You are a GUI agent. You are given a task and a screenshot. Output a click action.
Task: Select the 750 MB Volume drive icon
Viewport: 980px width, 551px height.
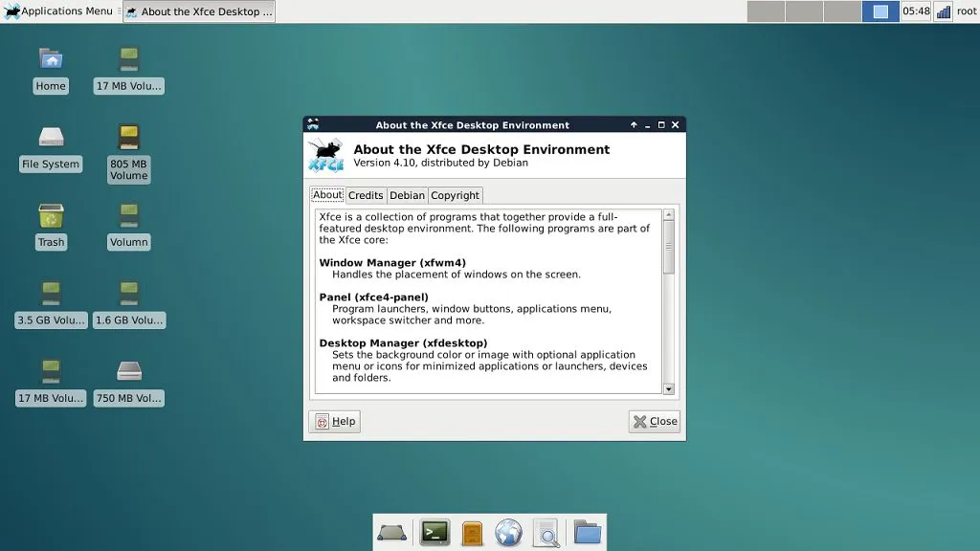129,382
